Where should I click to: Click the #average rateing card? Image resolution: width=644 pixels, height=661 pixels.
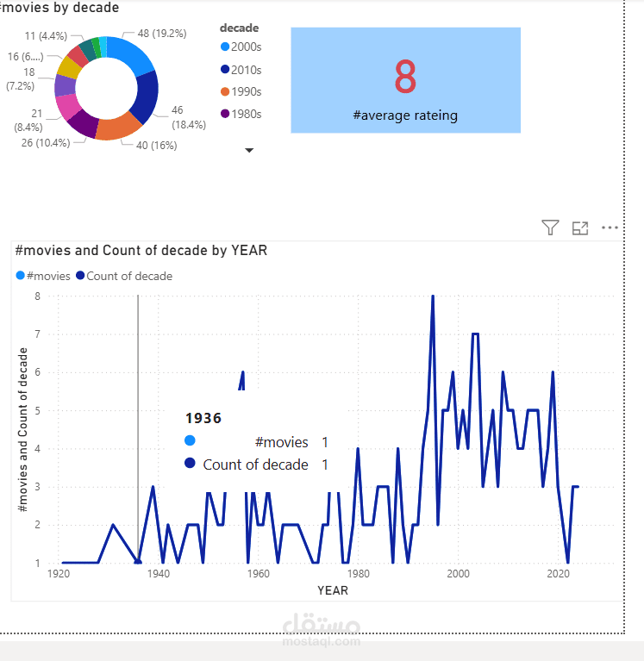click(405, 80)
